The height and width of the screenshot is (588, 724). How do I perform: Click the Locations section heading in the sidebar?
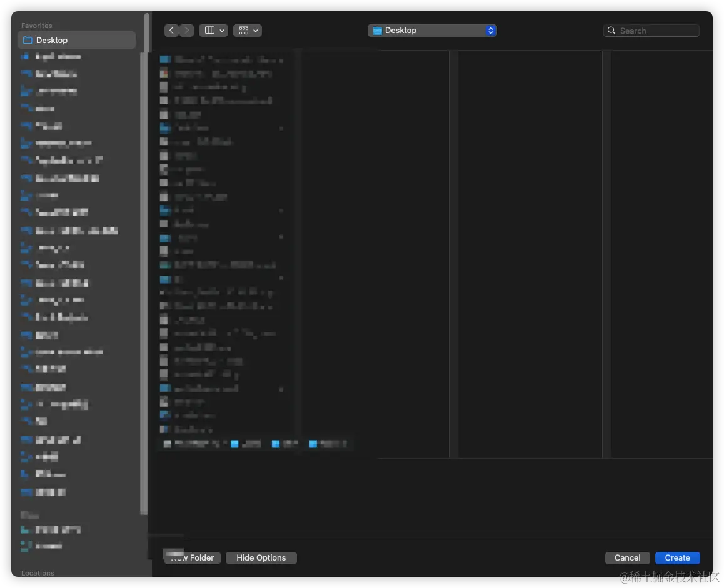click(x=37, y=572)
